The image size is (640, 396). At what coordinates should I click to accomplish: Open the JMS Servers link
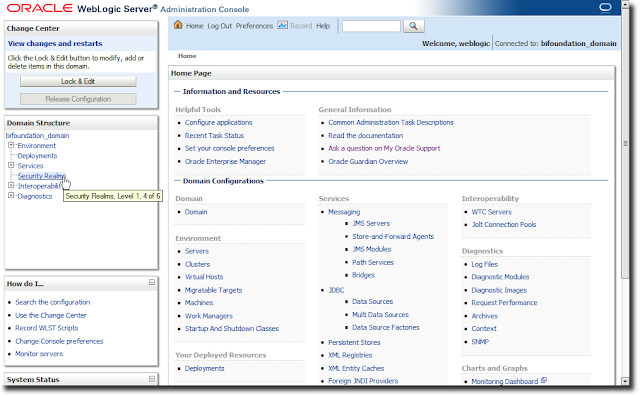tap(371, 223)
